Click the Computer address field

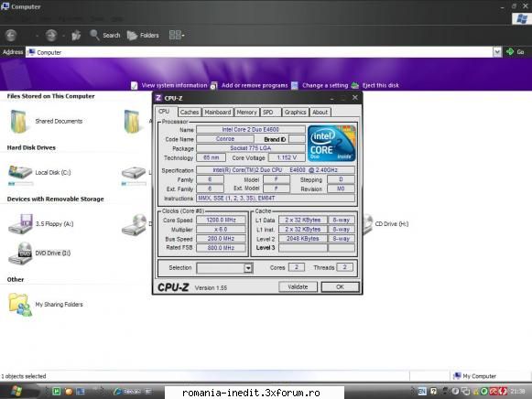[x=259, y=52]
